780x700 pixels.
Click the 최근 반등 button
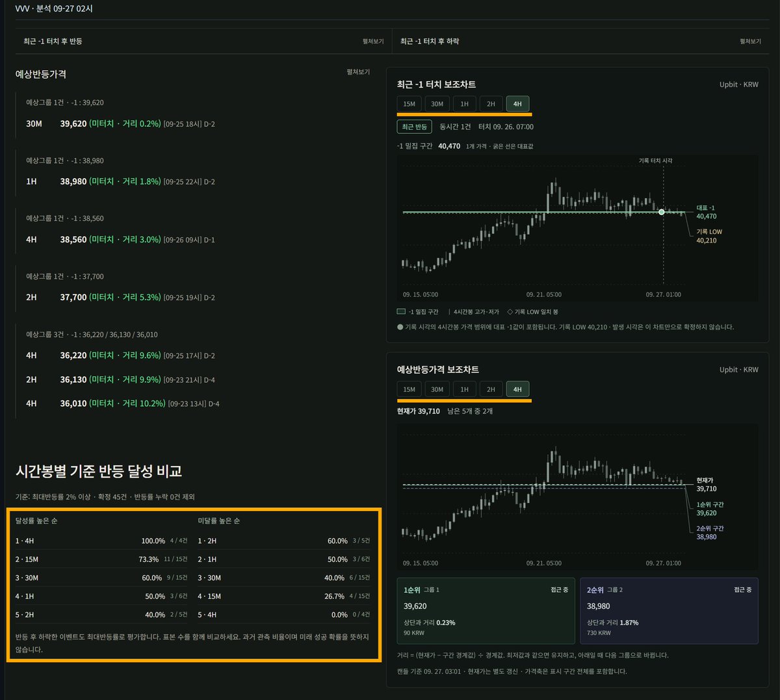tap(414, 127)
